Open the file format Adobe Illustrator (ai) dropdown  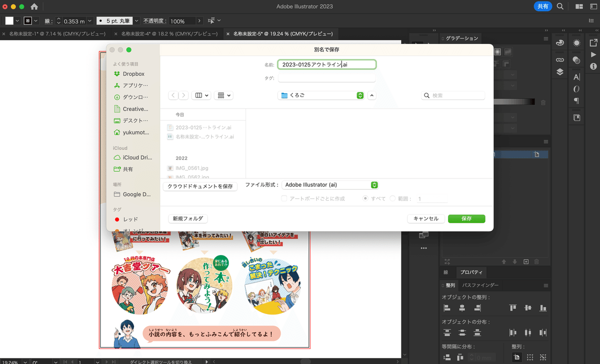pos(330,185)
